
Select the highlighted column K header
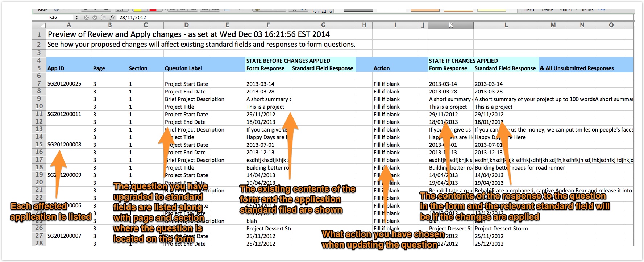[450, 25]
